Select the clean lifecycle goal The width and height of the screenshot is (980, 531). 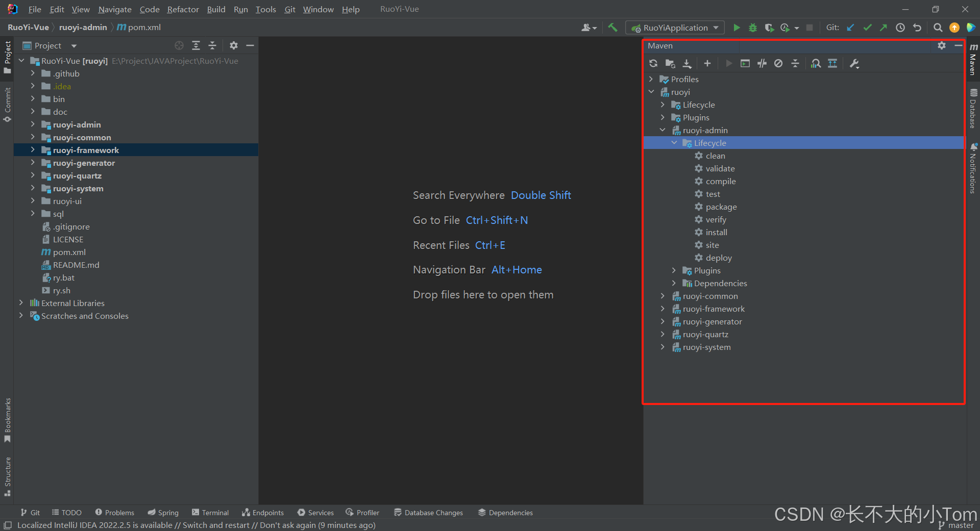coord(715,156)
